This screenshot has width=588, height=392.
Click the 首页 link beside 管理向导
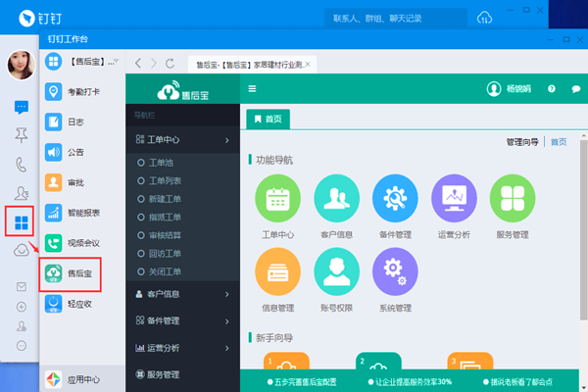[559, 142]
